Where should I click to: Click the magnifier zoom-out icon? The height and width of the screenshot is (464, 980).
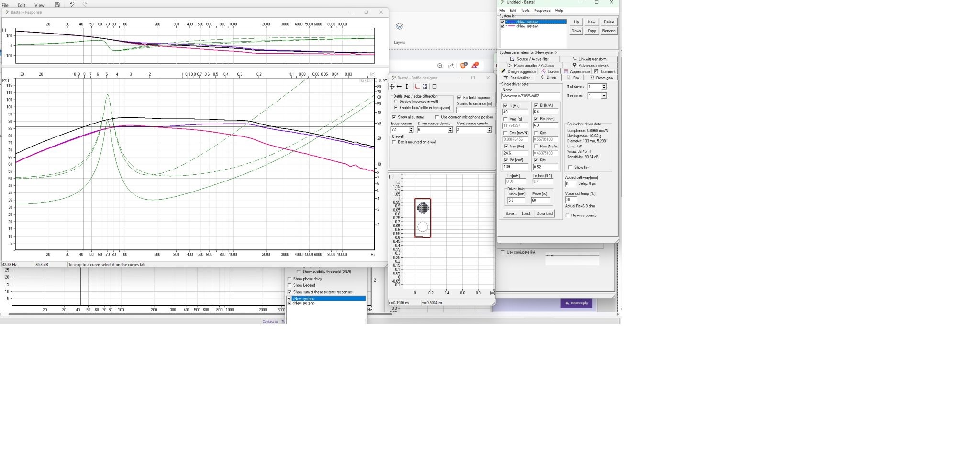click(x=440, y=66)
